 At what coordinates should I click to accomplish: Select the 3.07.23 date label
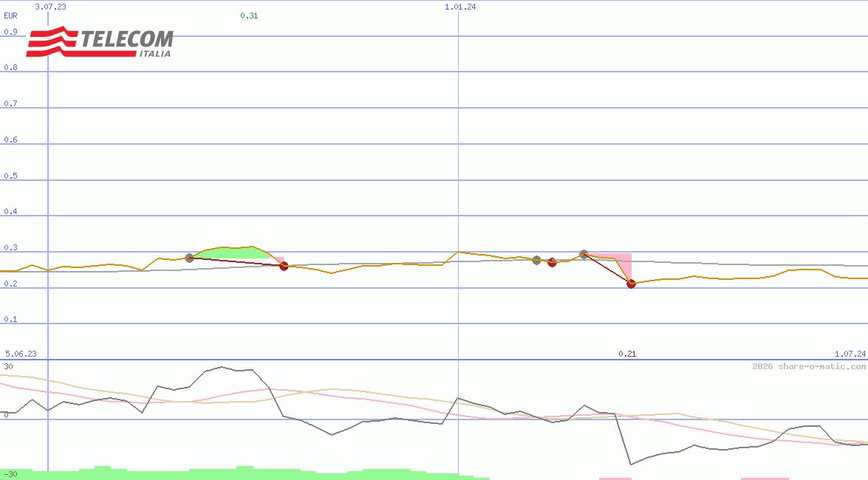pos(50,7)
